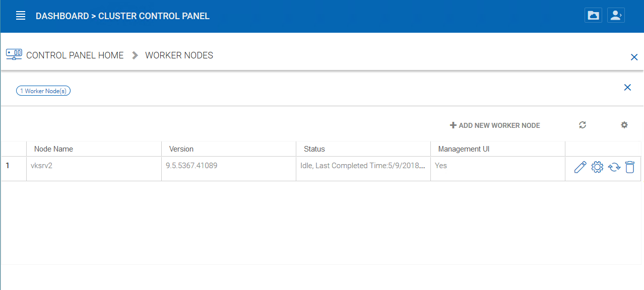Sync vksrv2 with the circular arrows icon
This screenshot has height=290, width=644.
point(614,167)
